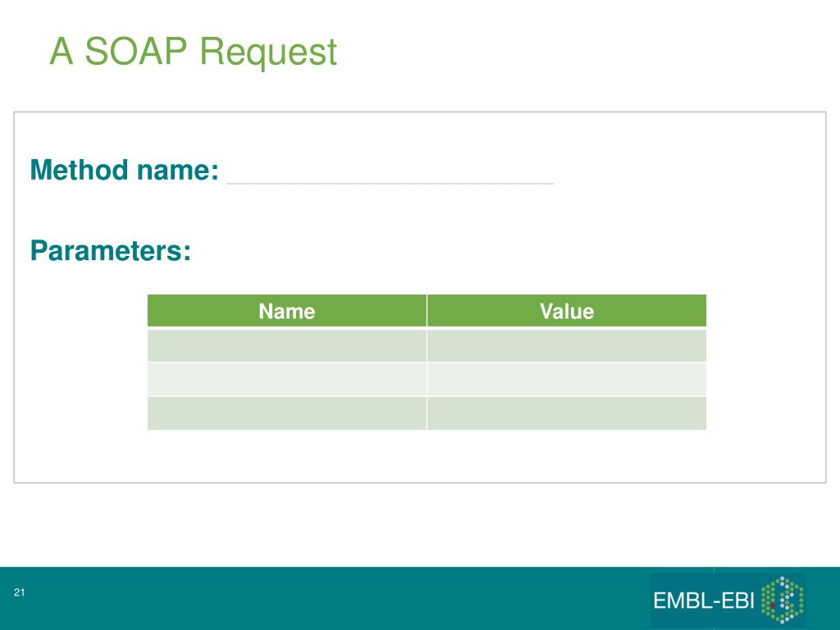Click the third row Name cell

coord(287,413)
